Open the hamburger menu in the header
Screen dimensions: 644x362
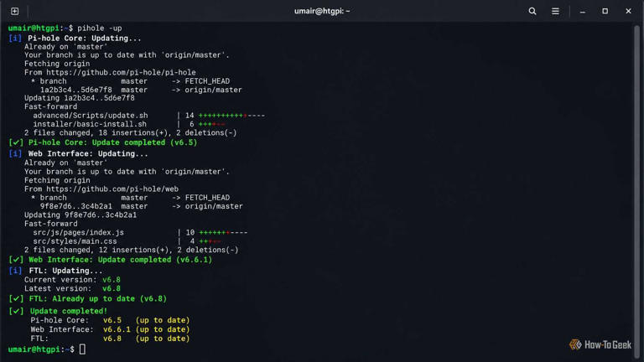[x=555, y=11]
